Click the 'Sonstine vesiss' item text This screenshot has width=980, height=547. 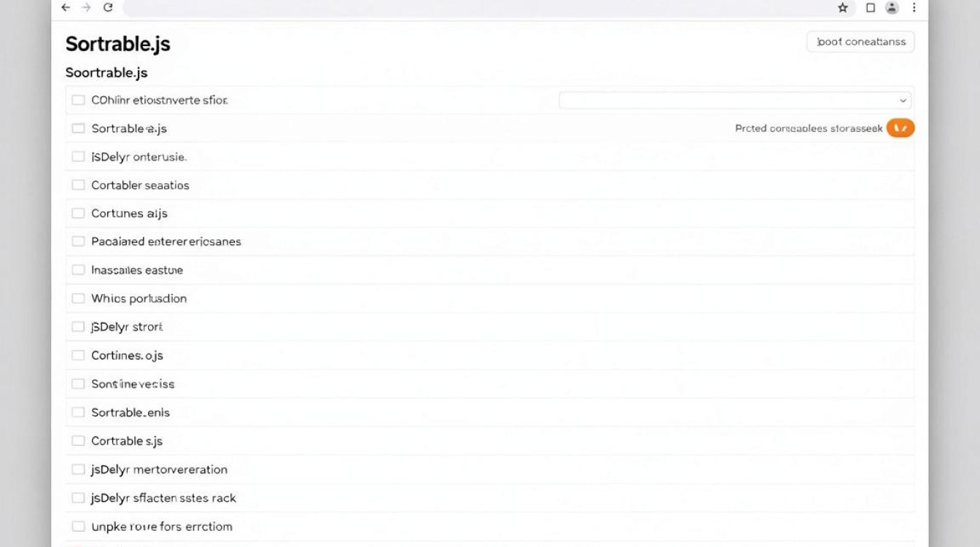coord(133,384)
